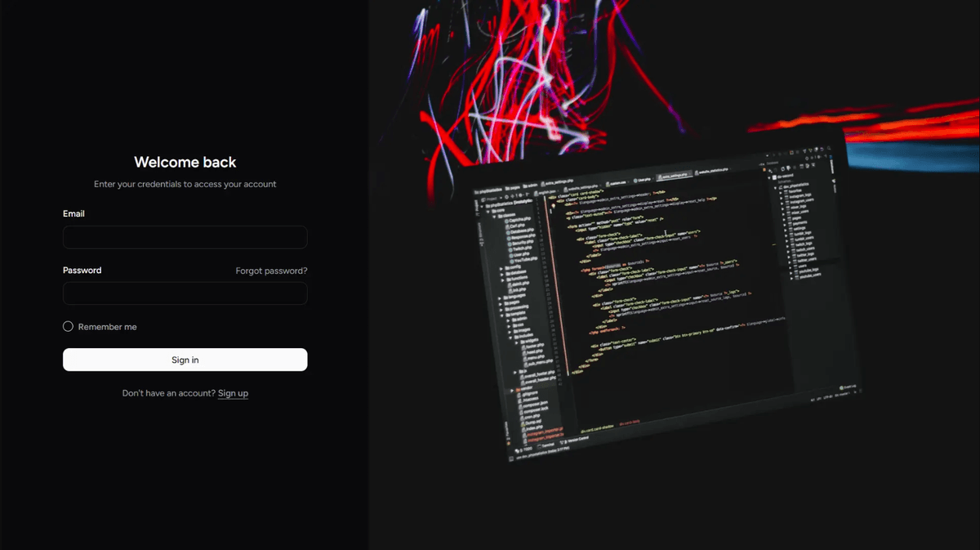
Task: Collapse the classes folder
Action: coord(494,215)
